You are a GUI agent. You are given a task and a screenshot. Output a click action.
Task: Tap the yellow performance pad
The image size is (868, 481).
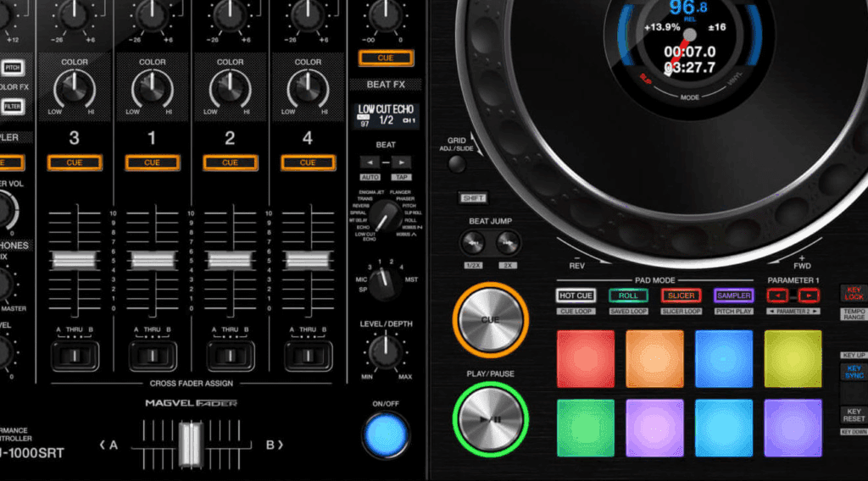793,358
